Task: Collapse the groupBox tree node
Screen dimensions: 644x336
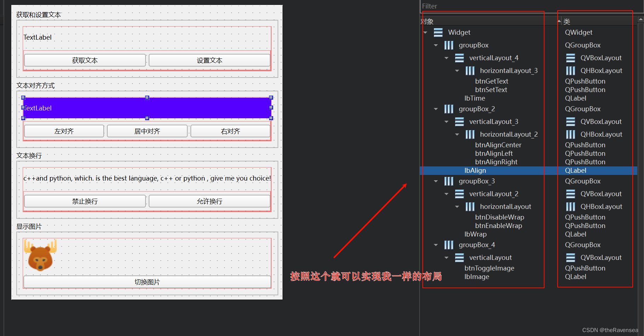Action: [x=436, y=45]
